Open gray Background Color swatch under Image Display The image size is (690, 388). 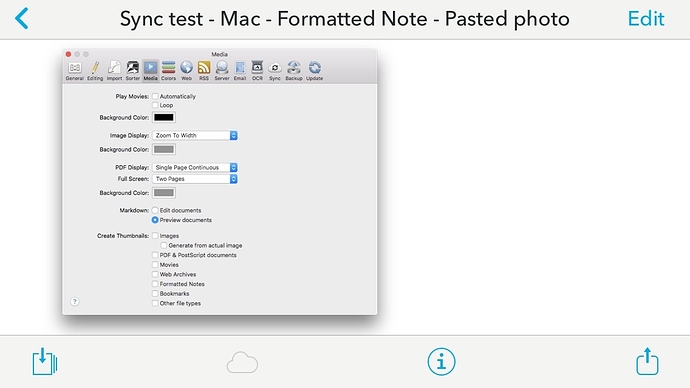164,150
